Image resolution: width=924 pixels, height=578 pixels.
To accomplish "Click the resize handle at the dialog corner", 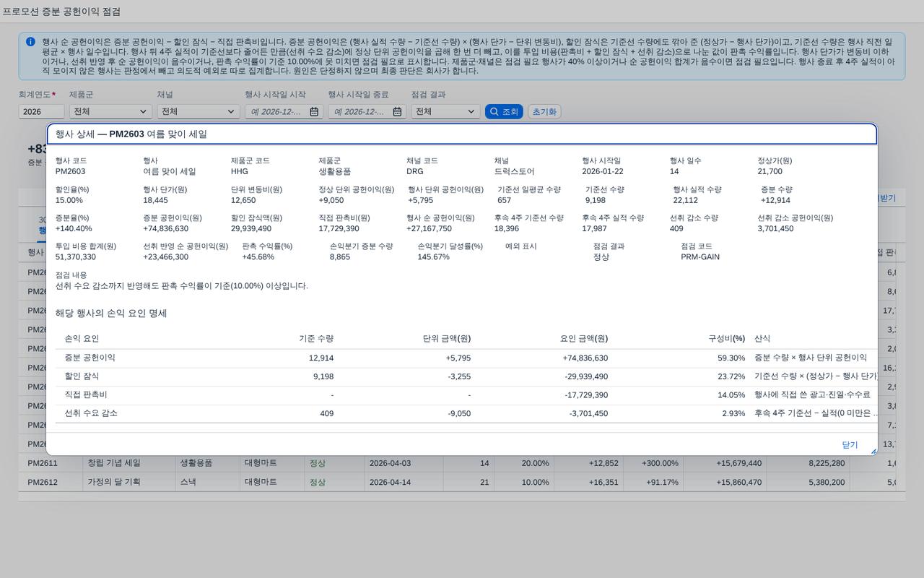I will pos(873,452).
